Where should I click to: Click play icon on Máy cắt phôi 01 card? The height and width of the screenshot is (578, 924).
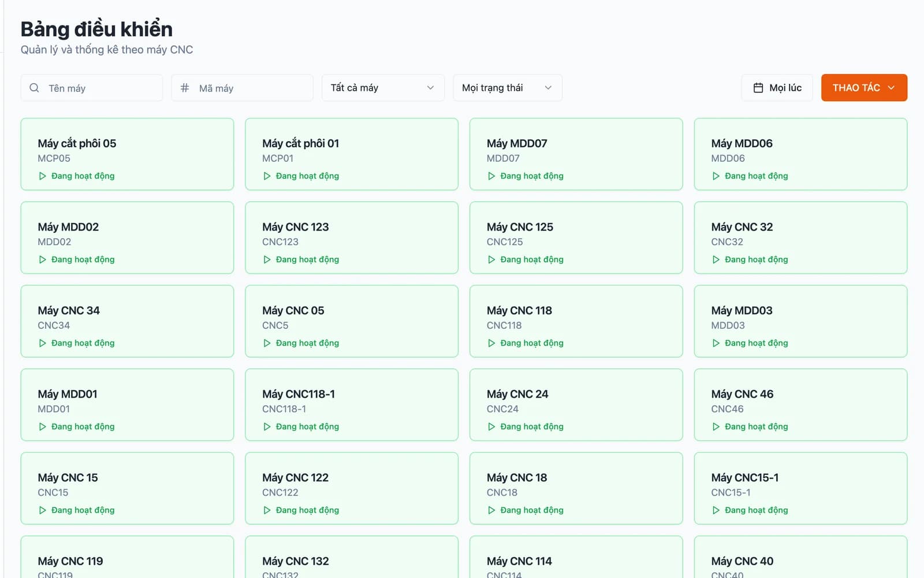[x=267, y=176]
